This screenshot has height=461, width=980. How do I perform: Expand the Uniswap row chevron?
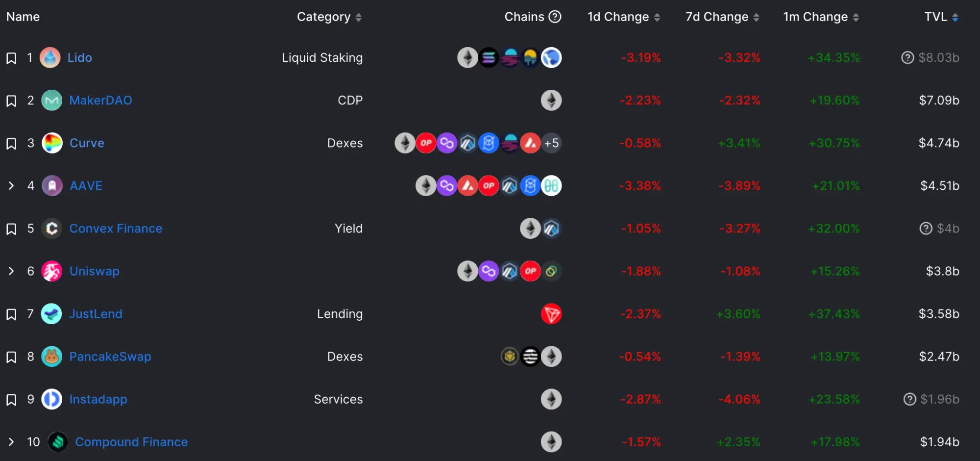[11, 271]
